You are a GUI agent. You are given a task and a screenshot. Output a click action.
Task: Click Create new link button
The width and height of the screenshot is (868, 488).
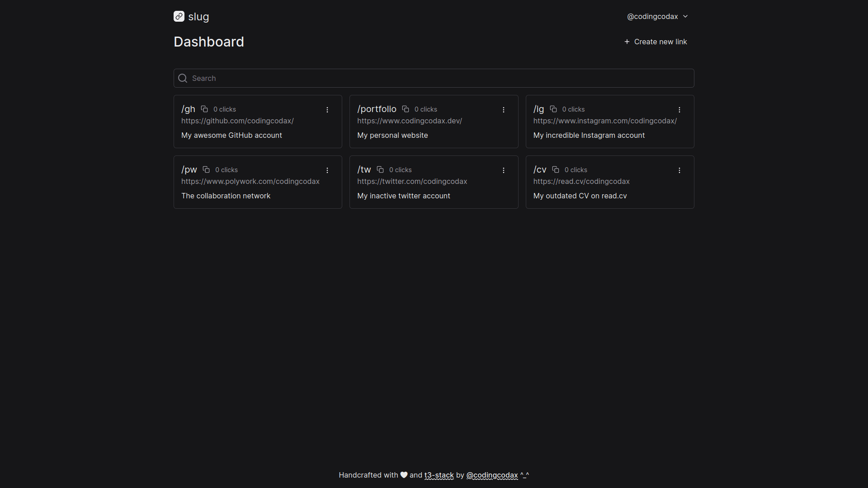(x=656, y=42)
